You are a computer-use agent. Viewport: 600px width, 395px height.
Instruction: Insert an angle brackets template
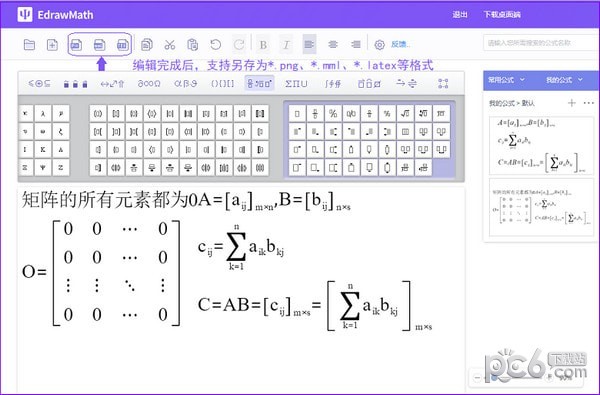pos(152,114)
